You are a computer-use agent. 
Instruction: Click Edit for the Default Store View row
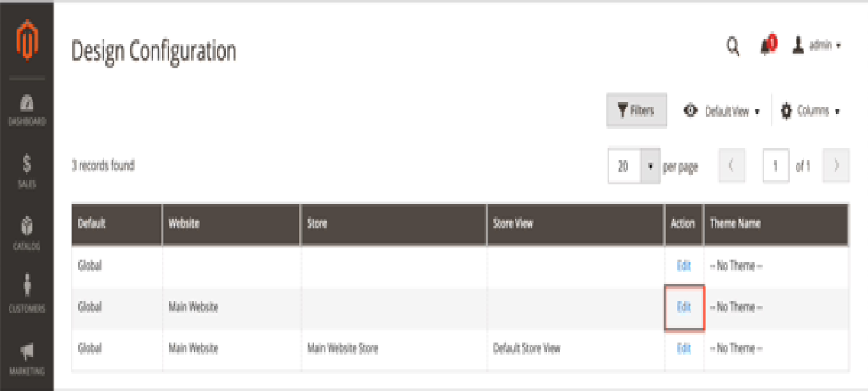(x=684, y=348)
